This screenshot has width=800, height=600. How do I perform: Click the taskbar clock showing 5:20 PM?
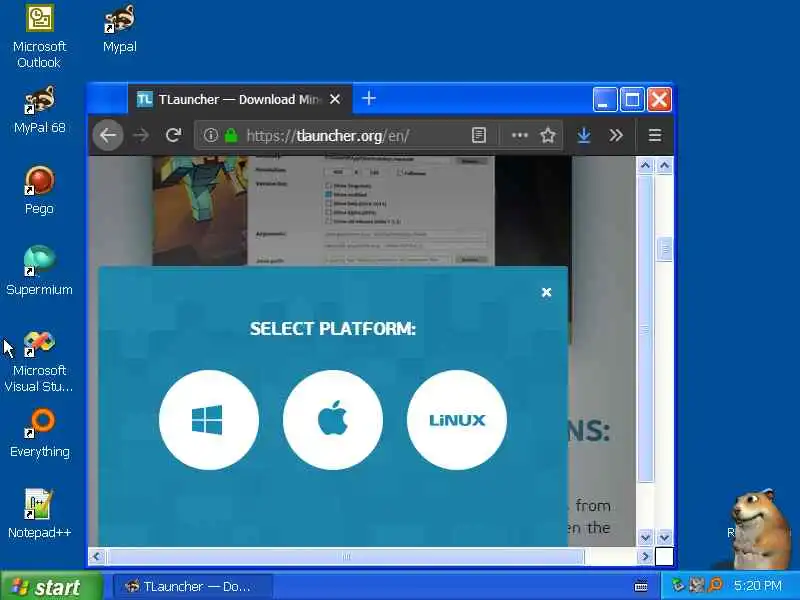click(758, 586)
